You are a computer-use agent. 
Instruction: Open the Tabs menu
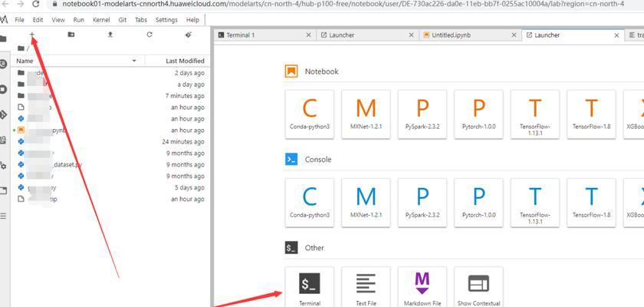coord(141,20)
